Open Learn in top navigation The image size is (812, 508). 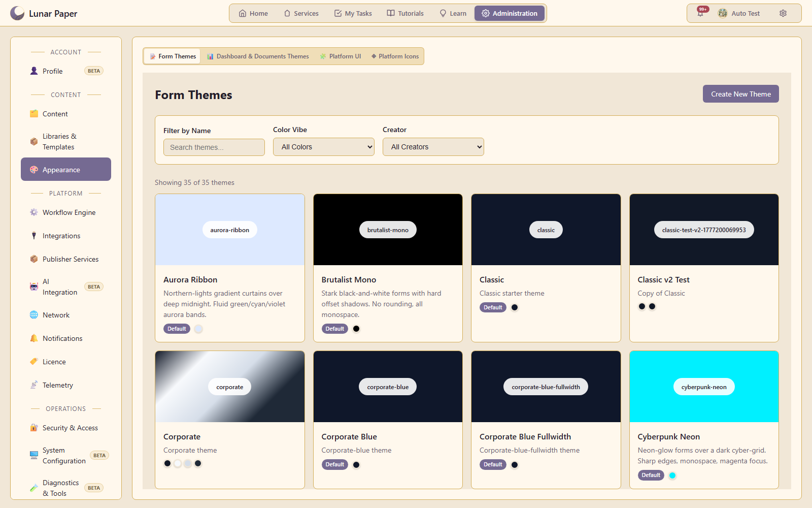[453, 13]
